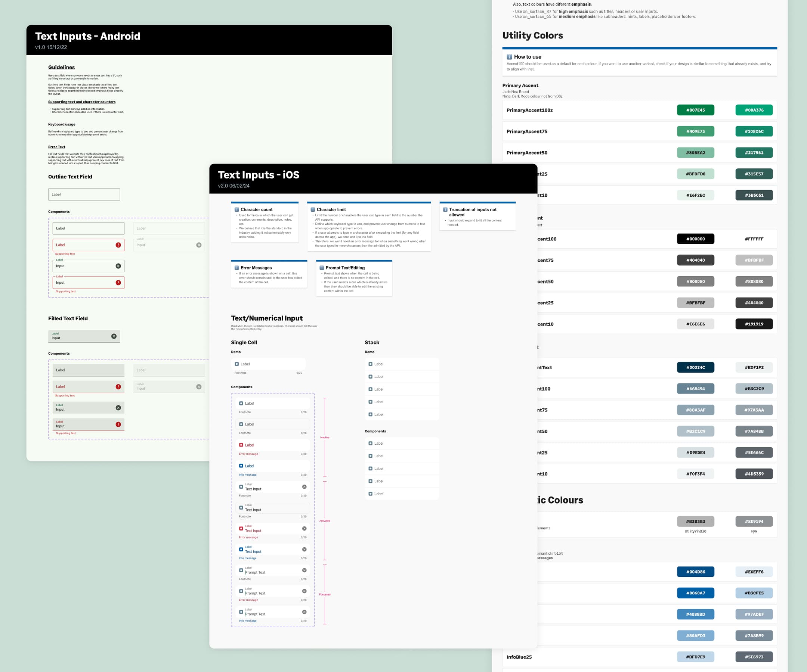The image size is (807, 672).
Task: Click the error icon in the disabled-style filled Label field
Action: pos(118,386)
